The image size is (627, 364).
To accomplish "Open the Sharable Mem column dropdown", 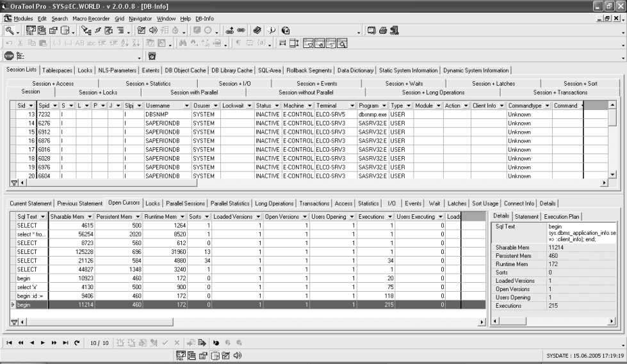I will pyautogui.click(x=90, y=217).
